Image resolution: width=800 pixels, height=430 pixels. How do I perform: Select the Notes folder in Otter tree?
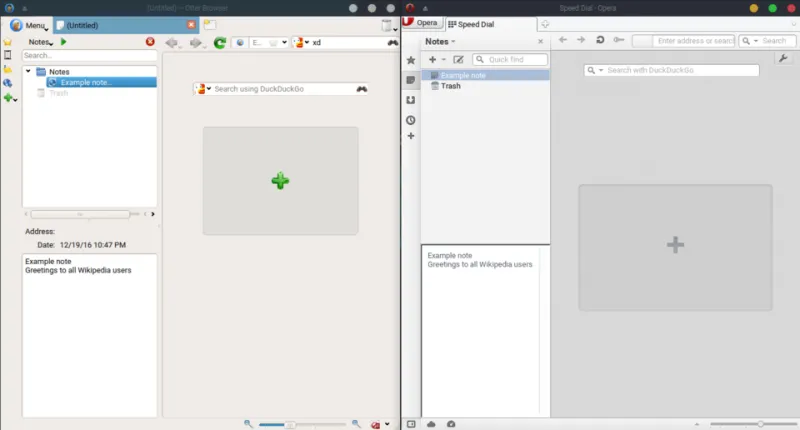coord(59,72)
